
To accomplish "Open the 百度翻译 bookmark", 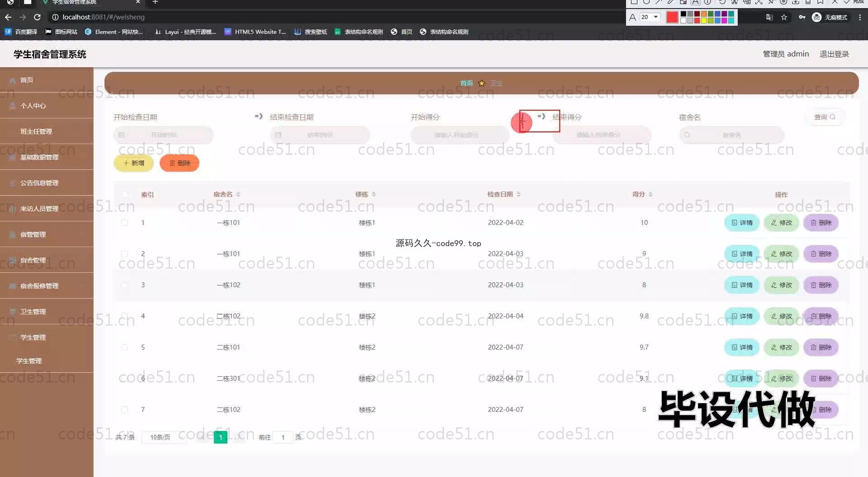I will (21, 32).
